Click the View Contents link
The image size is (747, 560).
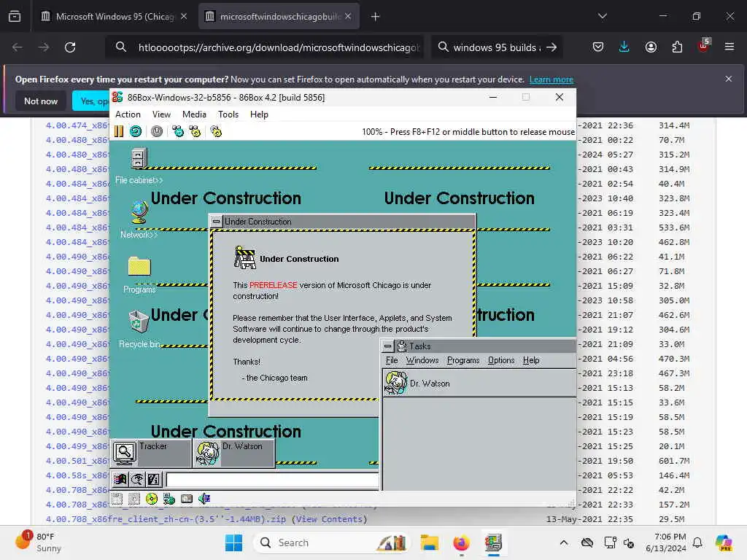tap(329, 519)
